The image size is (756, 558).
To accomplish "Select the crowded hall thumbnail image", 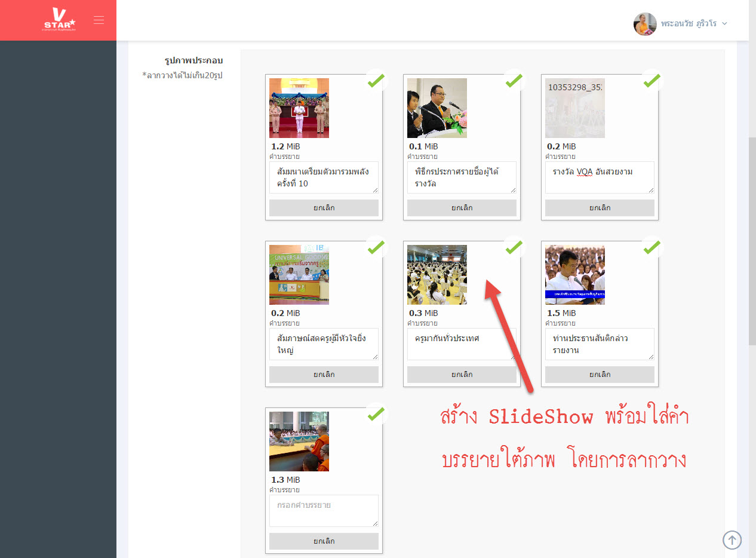I will tap(437, 275).
